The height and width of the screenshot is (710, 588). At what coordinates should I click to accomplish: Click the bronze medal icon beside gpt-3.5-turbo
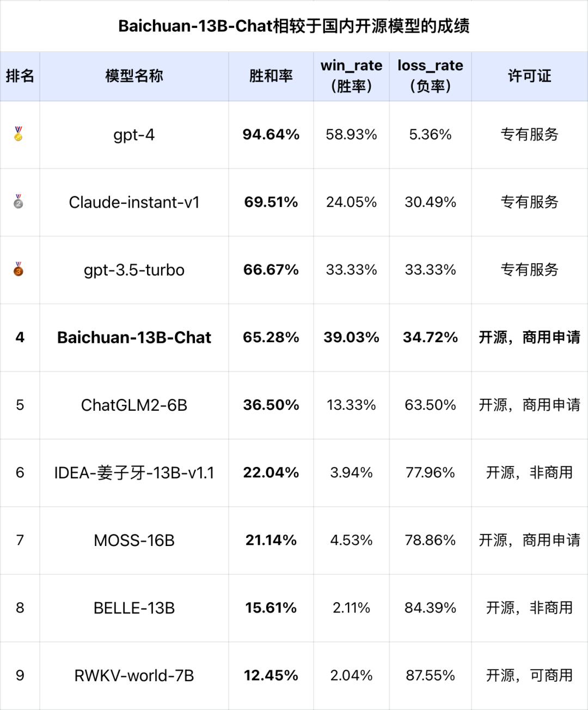click(19, 269)
